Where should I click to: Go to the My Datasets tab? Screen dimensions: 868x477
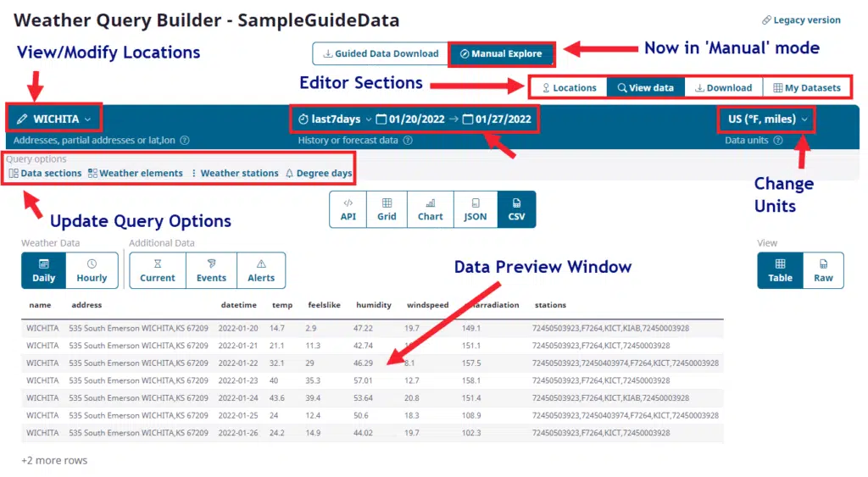(x=807, y=87)
